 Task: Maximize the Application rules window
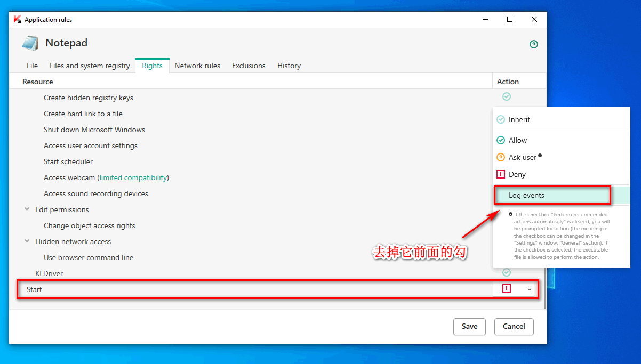pos(510,19)
